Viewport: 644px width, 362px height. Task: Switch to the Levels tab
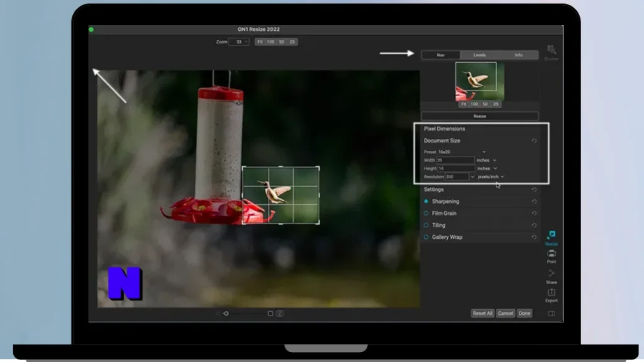479,55
